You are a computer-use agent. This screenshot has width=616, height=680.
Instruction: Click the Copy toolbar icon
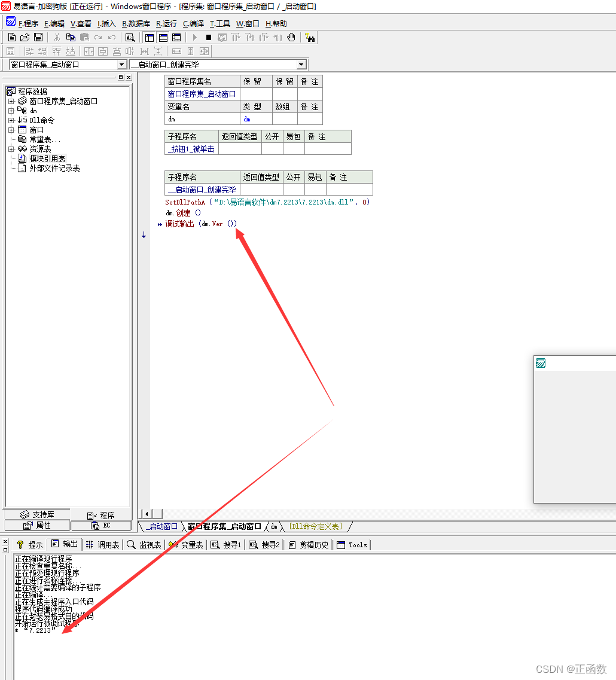click(x=71, y=38)
